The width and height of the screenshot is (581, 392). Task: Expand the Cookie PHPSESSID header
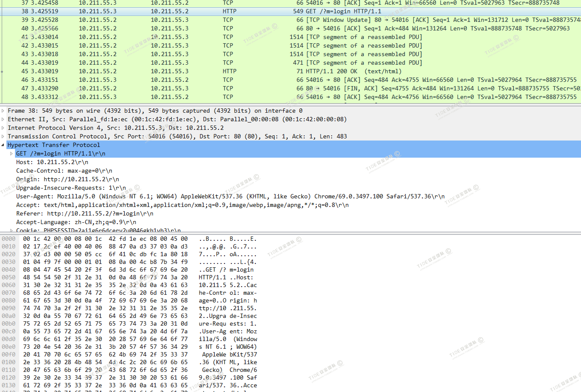[11, 230]
